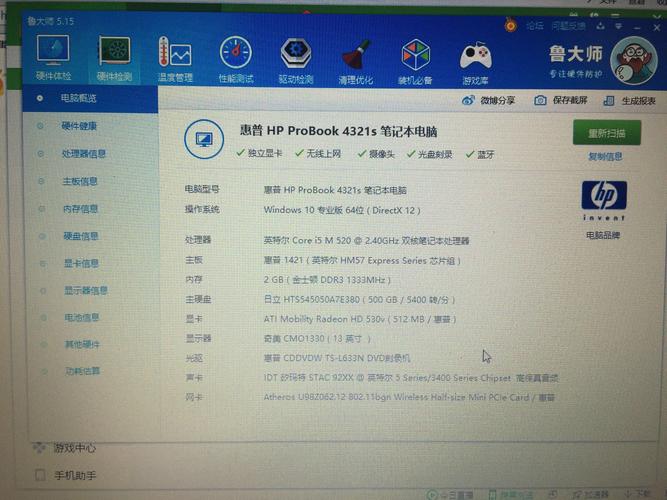Click the CMO1330 display value
This screenshot has height=500, width=667.
pos(317,339)
